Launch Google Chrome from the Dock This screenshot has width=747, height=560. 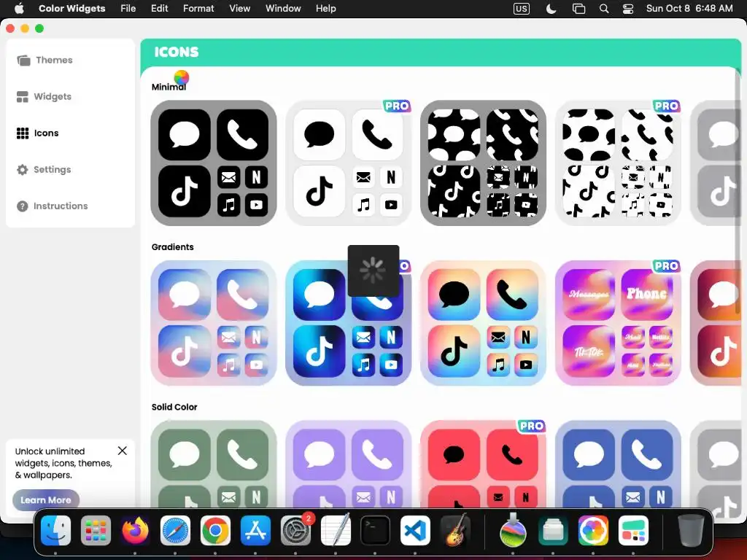tap(215, 531)
